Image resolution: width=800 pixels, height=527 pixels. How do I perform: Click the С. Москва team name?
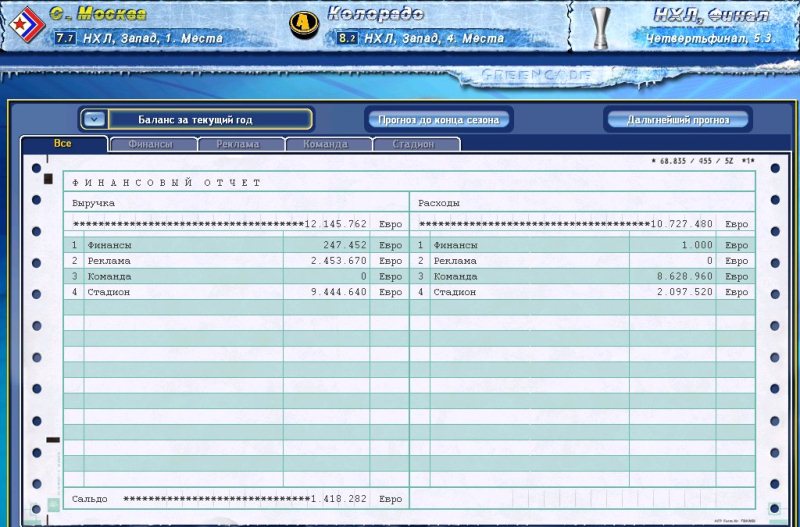[100, 14]
